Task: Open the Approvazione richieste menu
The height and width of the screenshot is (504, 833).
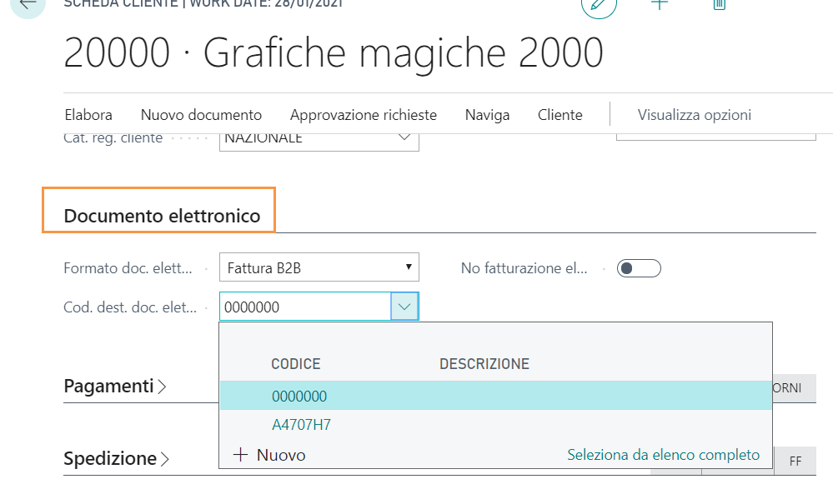Action: coord(363,115)
